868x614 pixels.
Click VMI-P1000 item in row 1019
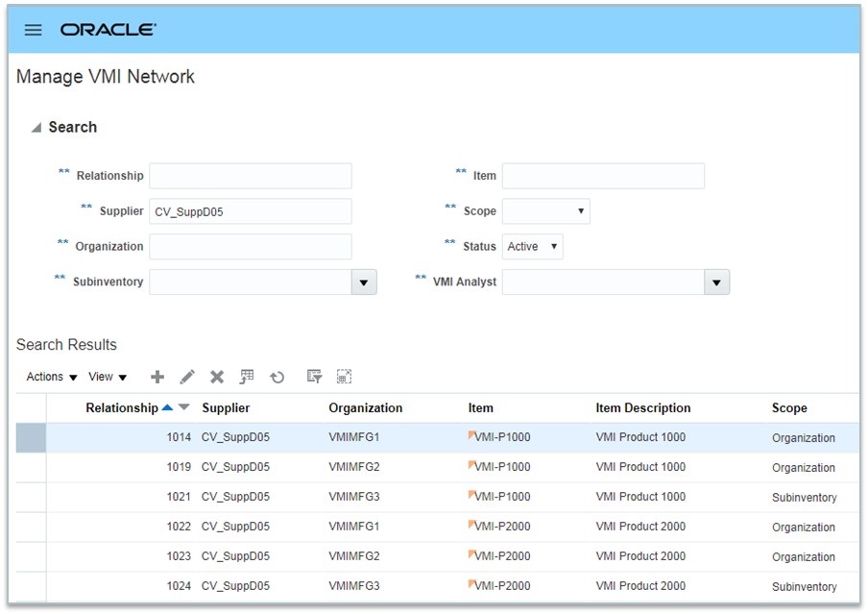click(x=502, y=467)
